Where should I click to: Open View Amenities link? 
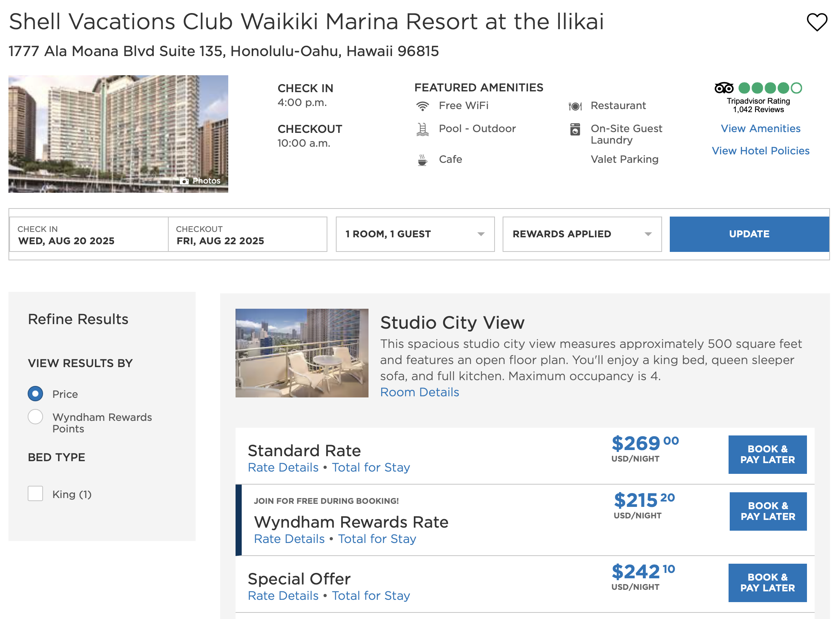click(x=760, y=129)
